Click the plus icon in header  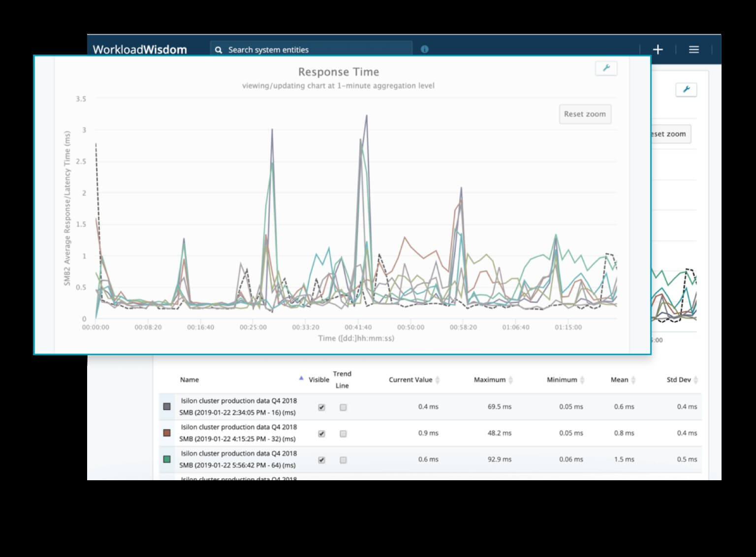[658, 49]
